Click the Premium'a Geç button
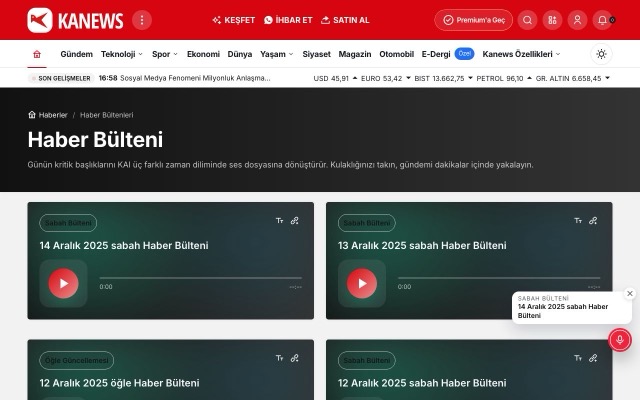Viewport: 640px width, 400px height. pos(473,20)
